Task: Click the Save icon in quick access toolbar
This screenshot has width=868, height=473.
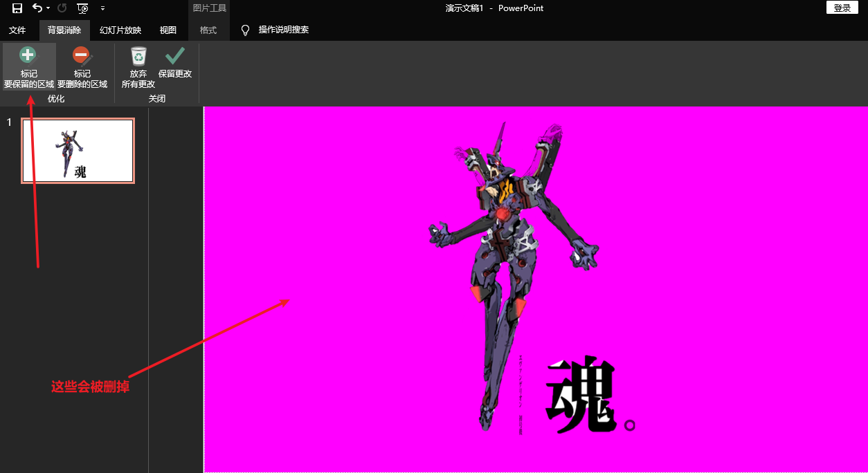Action: 17,8
